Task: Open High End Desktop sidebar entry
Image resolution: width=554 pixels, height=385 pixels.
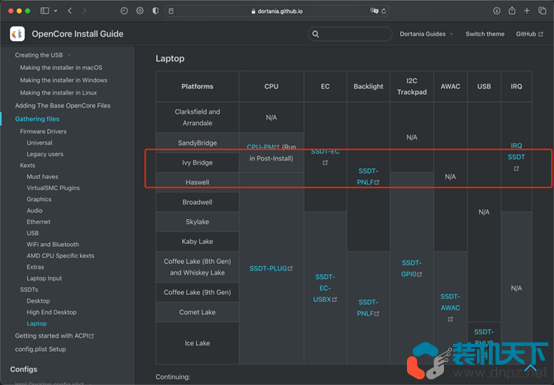Action: 52,312
